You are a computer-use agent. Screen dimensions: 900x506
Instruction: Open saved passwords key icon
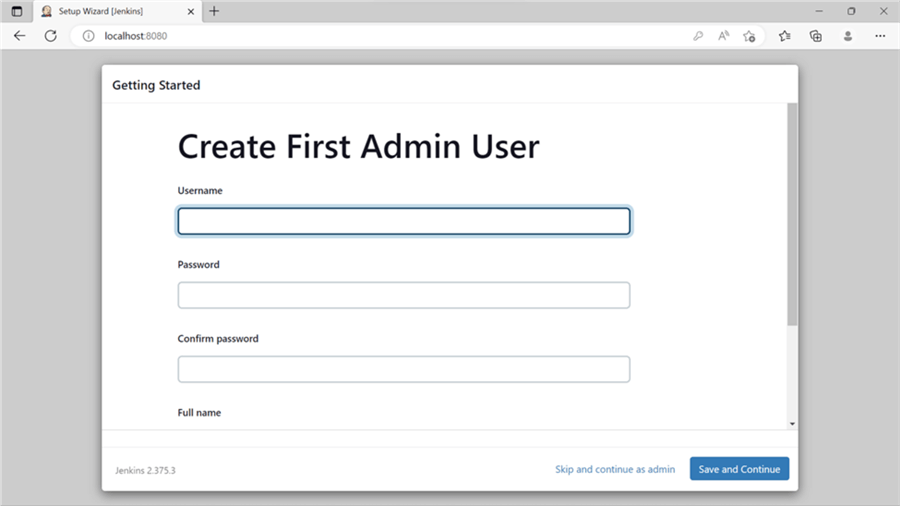698,36
